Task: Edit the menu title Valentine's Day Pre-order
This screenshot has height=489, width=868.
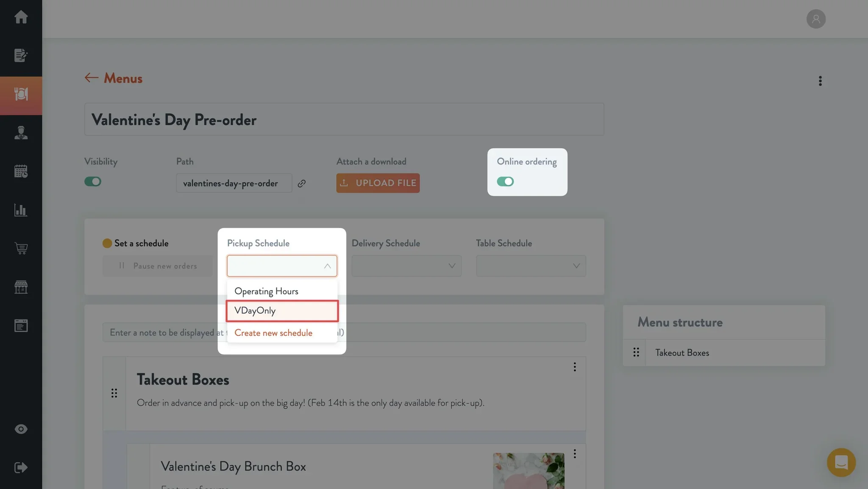Action: (x=344, y=119)
